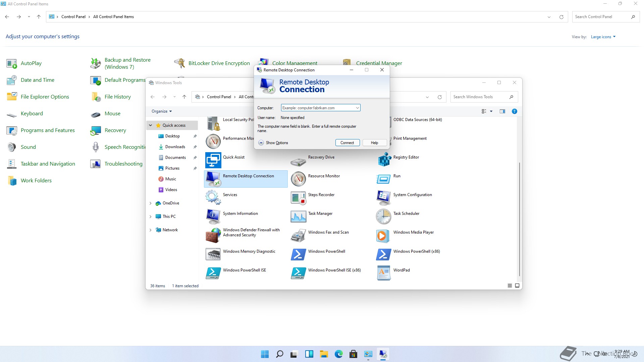Click Help button in Remote Desktop

(x=375, y=143)
